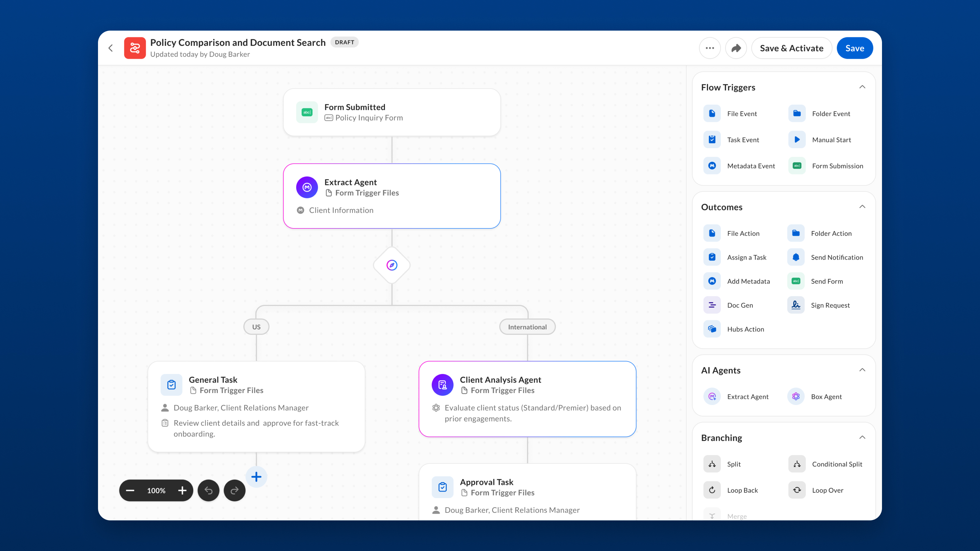Screen dimensions: 980x551
Task: Click the Client Information metadata line
Action: point(335,210)
